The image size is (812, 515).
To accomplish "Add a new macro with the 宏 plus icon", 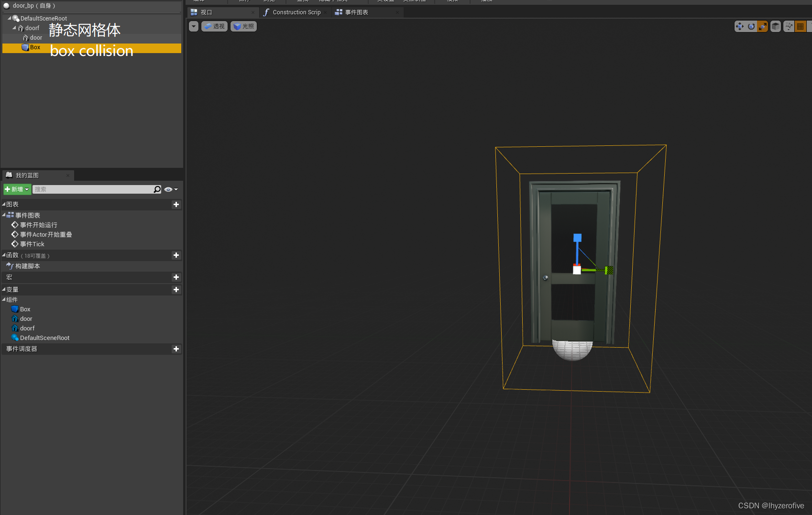I will [x=176, y=277].
